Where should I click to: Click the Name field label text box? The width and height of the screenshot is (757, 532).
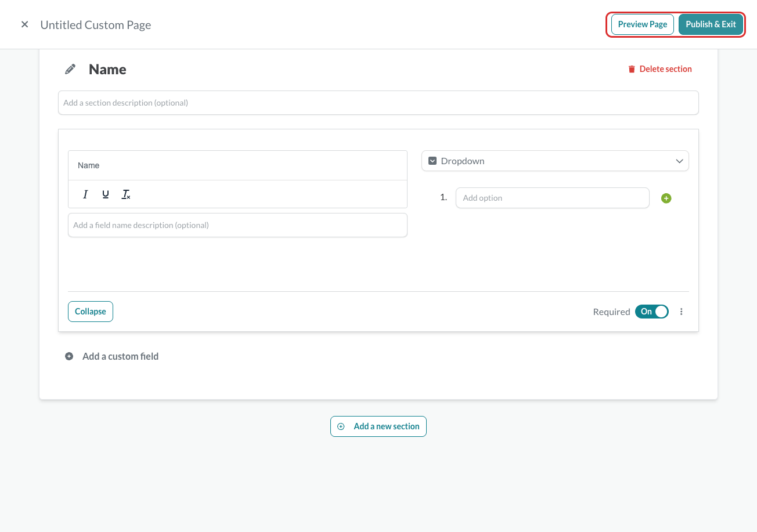[x=237, y=165]
